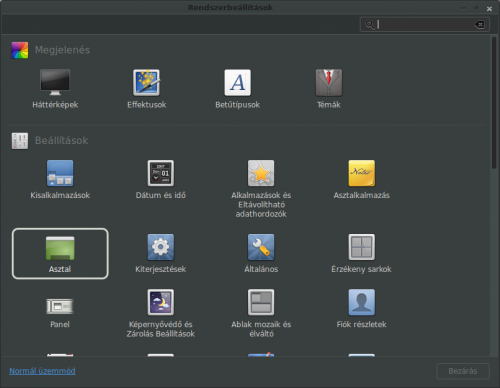Click the Beállítások sliders category icon
This screenshot has width=500, height=388.
(x=20, y=141)
